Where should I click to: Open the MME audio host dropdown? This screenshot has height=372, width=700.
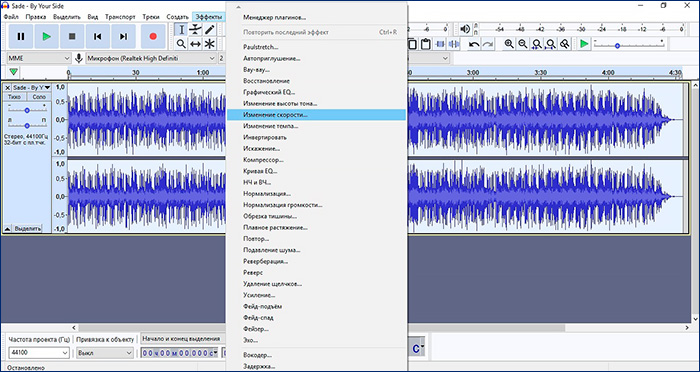[39, 58]
